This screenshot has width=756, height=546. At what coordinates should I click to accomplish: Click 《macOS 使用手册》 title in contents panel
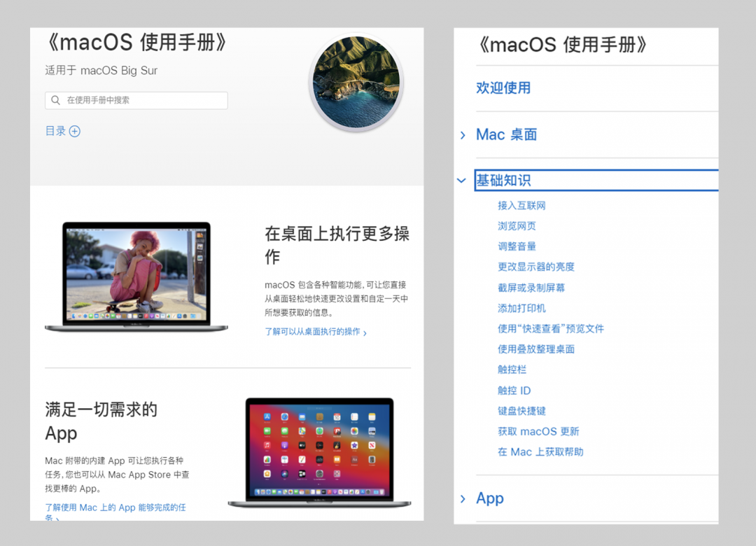(x=561, y=45)
